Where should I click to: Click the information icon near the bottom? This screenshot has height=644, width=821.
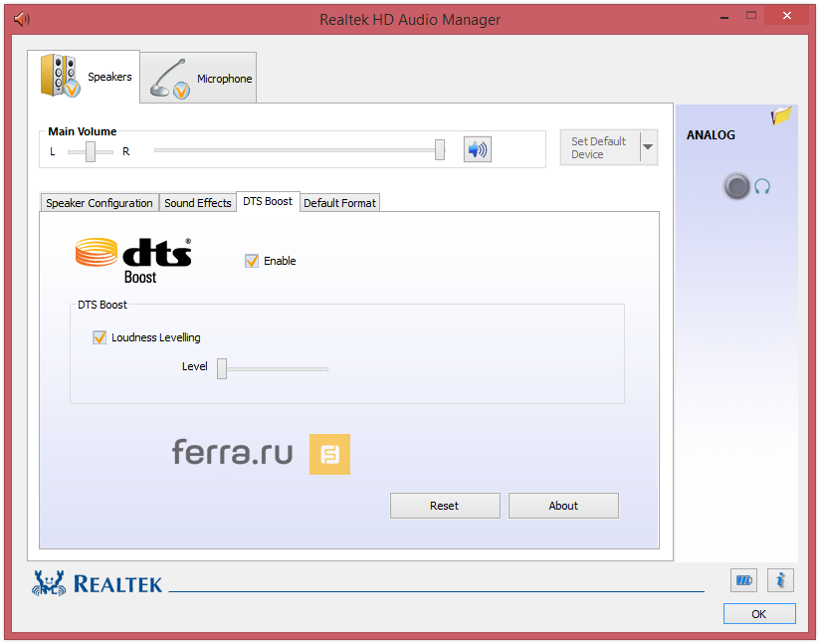tap(780, 580)
